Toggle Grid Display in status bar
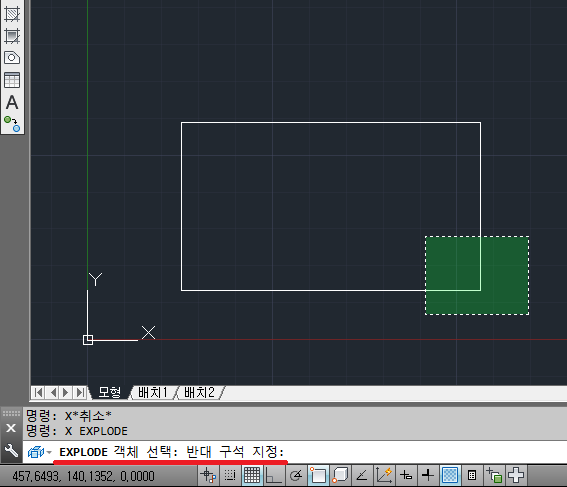This screenshot has height=487, width=567. pyautogui.click(x=252, y=475)
